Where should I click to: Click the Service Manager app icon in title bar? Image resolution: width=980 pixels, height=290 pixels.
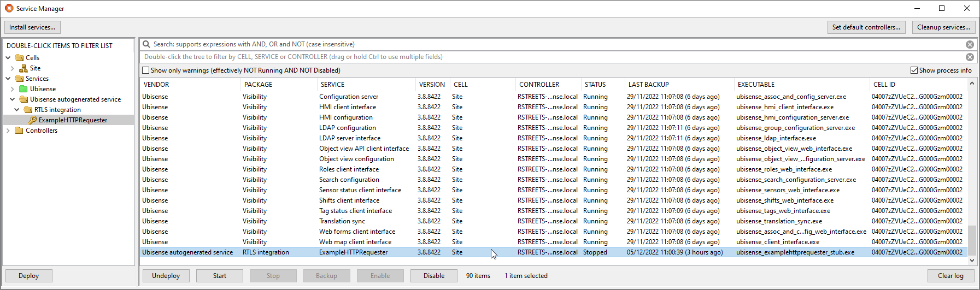coord(9,8)
